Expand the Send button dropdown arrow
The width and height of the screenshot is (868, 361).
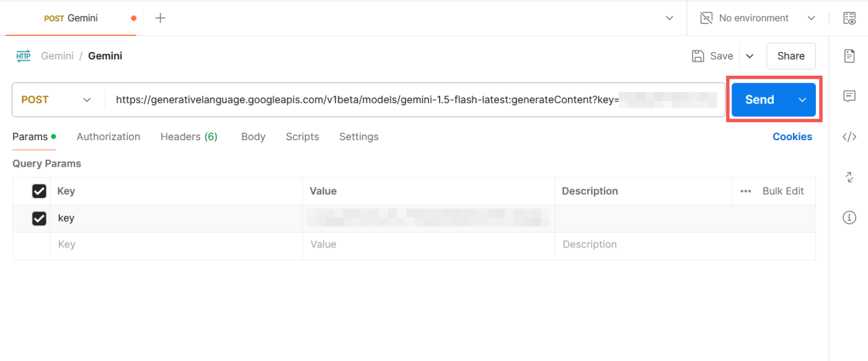coord(802,99)
